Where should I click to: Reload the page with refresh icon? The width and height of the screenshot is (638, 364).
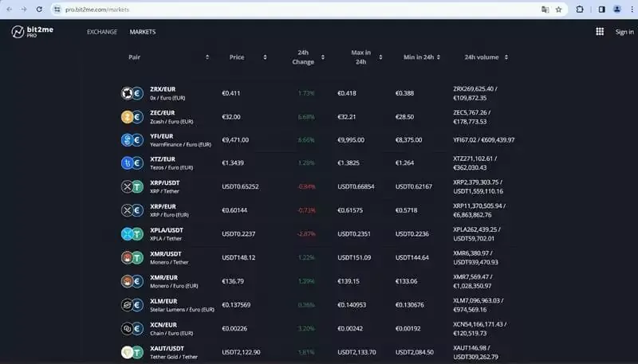[x=39, y=10]
